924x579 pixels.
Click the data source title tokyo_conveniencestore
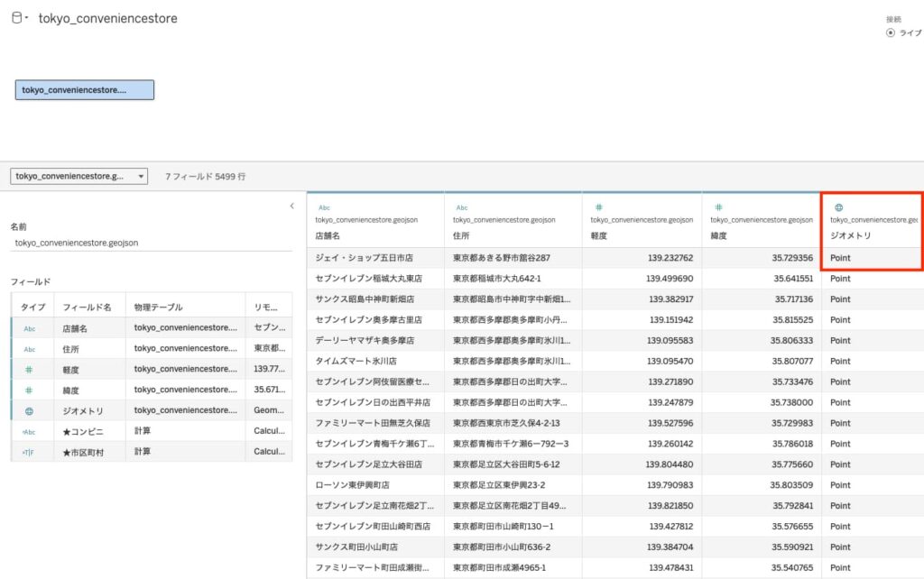tap(107, 18)
